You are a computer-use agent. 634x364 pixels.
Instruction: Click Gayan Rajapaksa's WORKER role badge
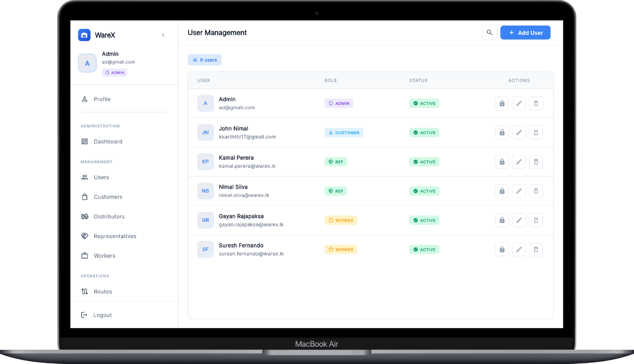pyautogui.click(x=341, y=220)
